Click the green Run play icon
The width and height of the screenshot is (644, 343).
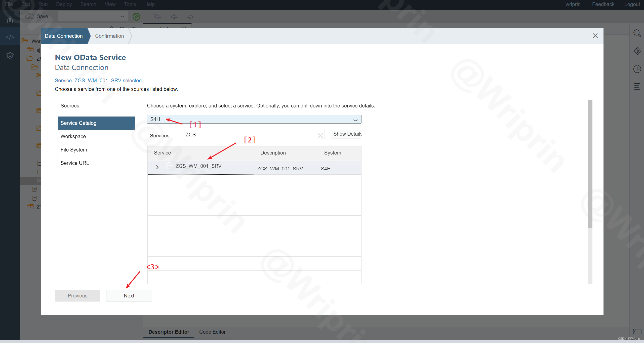(x=136, y=17)
